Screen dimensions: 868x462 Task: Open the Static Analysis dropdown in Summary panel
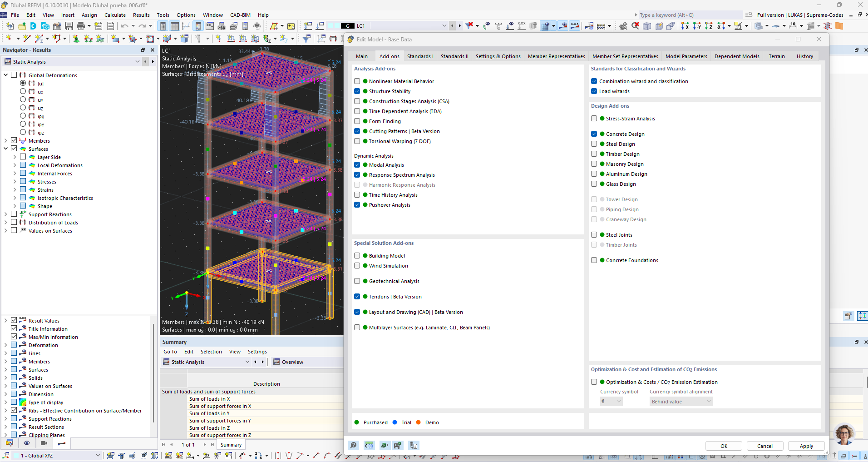[247, 362]
